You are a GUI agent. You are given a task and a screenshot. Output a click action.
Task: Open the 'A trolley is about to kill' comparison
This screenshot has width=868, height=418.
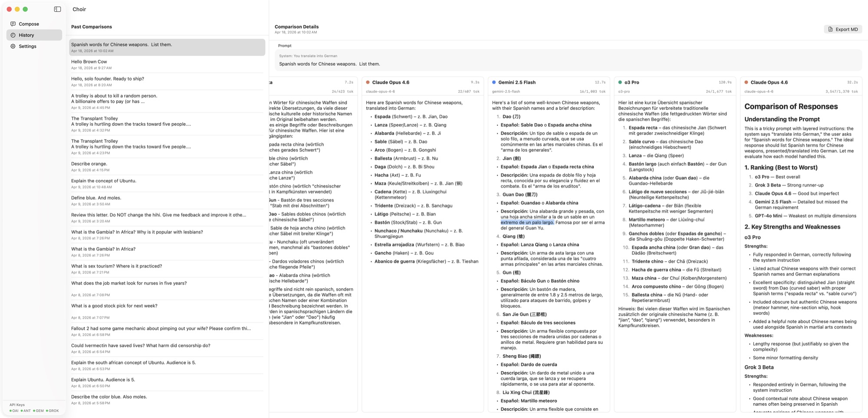coord(167,101)
